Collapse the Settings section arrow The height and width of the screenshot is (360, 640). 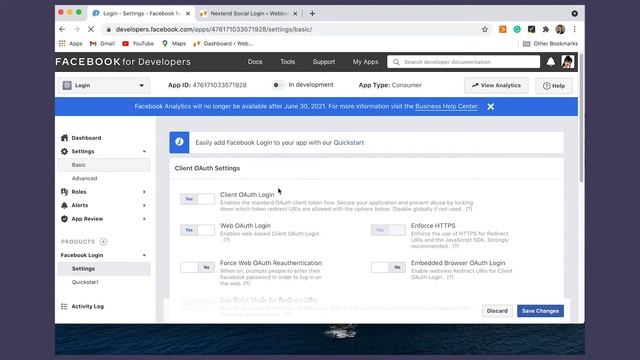click(x=144, y=151)
